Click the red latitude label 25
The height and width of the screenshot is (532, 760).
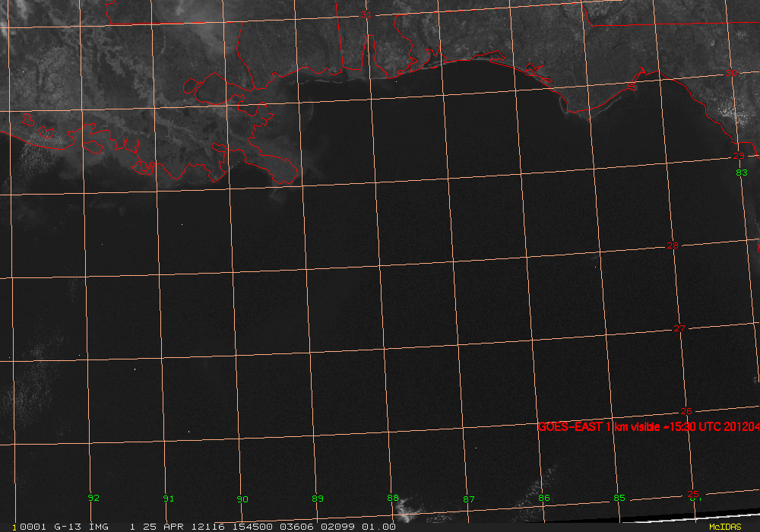pyautogui.click(x=693, y=494)
